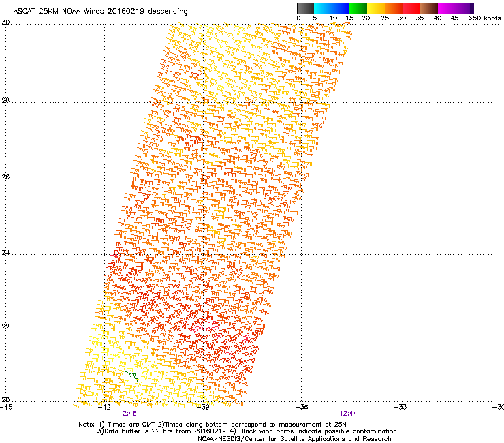This screenshot has width=504, height=443.
Task: Click the chart title 'ASCAT 25KM NOAA Winds 20160219 descending'
Action: coord(100,11)
